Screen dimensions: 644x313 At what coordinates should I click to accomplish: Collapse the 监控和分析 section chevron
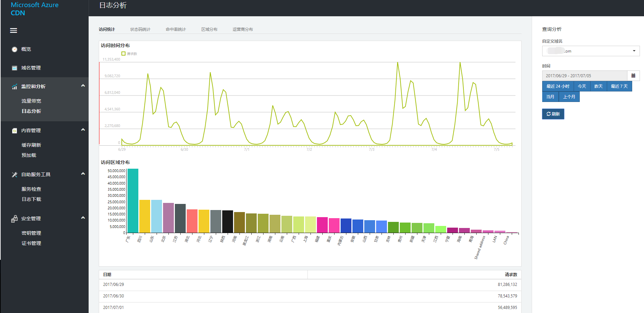pyautogui.click(x=83, y=86)
